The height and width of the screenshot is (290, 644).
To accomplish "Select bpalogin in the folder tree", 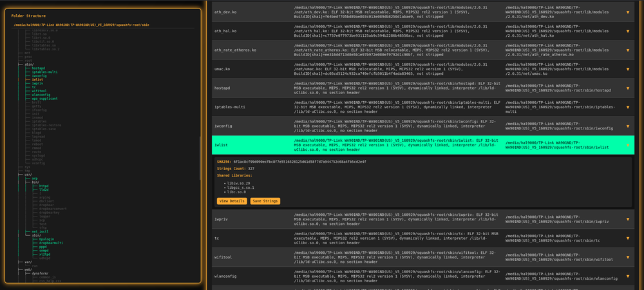I will tap(46, 239).
